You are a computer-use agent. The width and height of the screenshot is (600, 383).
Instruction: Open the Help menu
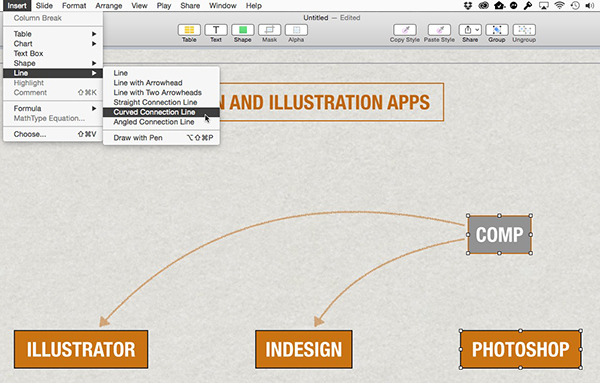(254, 5)
